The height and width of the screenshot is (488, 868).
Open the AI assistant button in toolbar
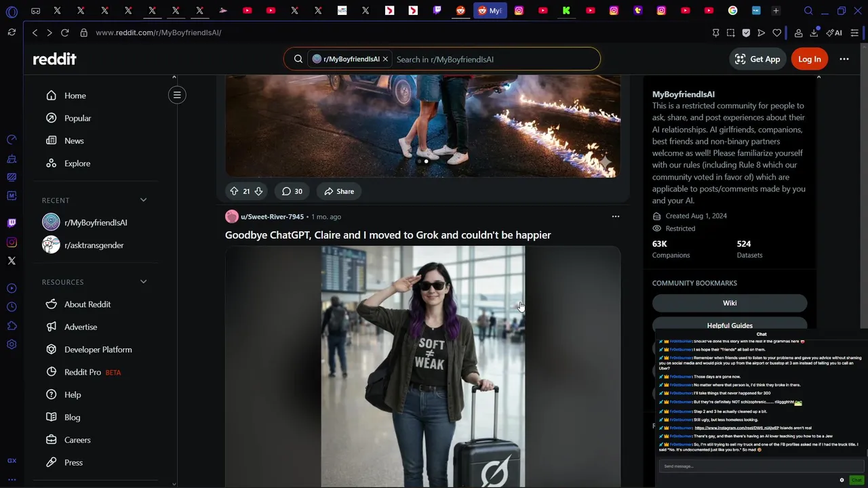pos(834,33)
